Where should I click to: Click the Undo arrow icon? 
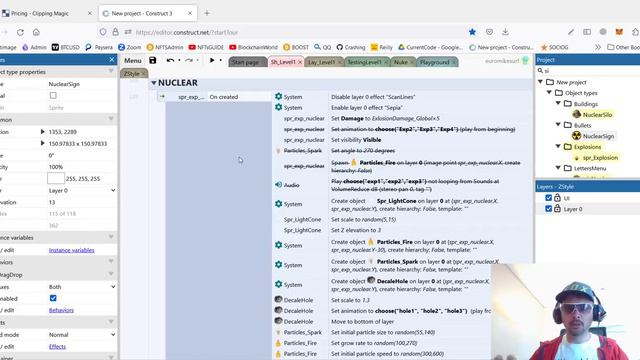(x=170, y=60)
